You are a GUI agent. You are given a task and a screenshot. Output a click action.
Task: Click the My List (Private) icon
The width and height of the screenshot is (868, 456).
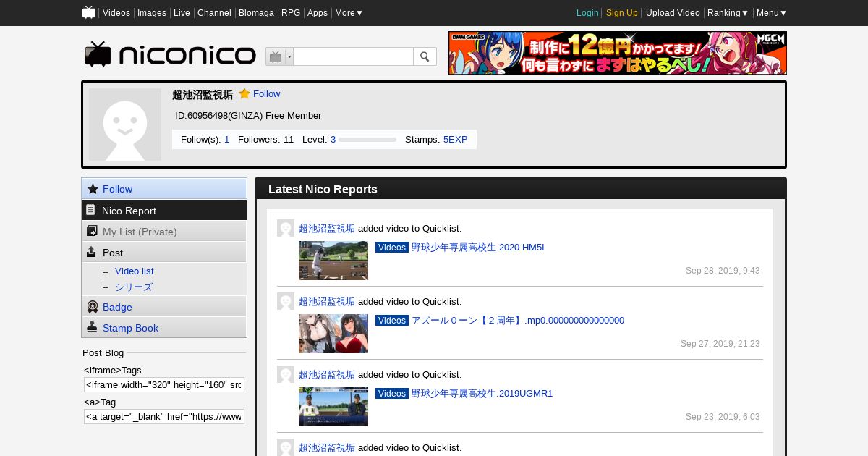[x=92, y=231]
